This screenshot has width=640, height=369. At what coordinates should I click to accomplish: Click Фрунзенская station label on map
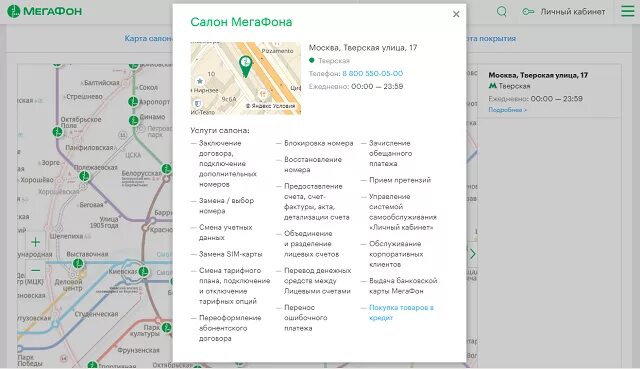coord(138,350)
